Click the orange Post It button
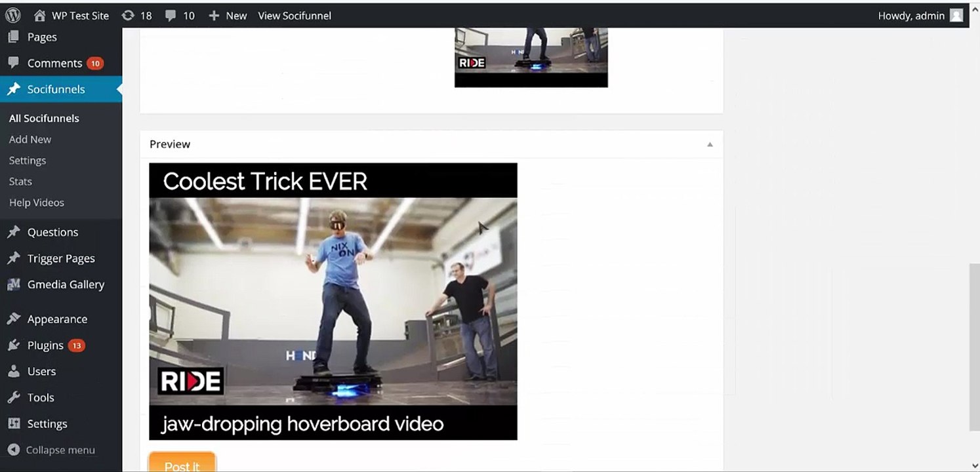 [182, 462]
